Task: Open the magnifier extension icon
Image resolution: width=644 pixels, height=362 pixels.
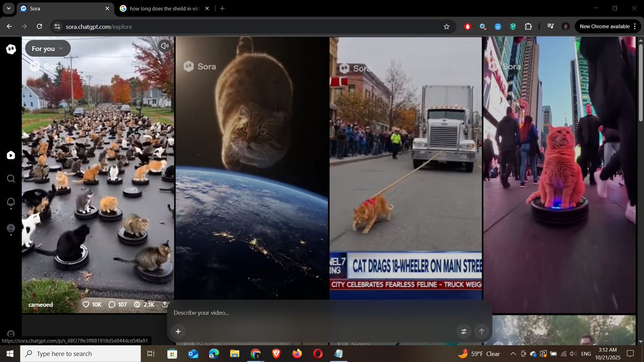Action: point(483,26)
